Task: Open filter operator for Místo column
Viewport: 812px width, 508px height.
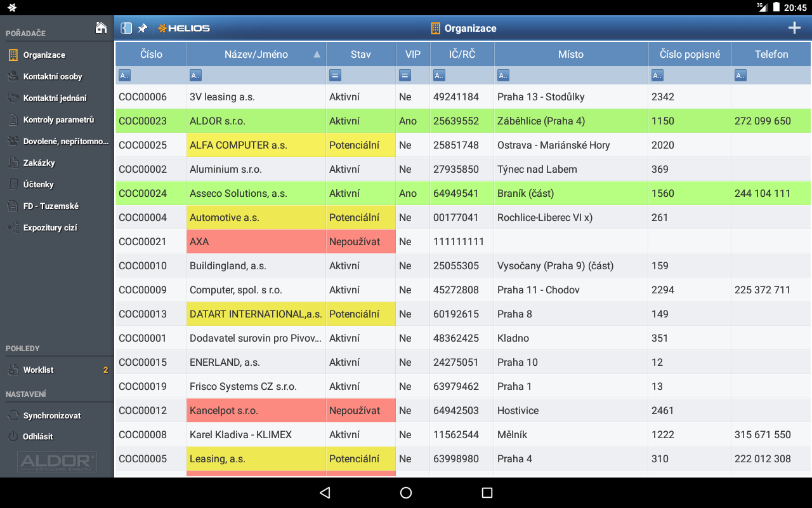Action: pos(503,76)
